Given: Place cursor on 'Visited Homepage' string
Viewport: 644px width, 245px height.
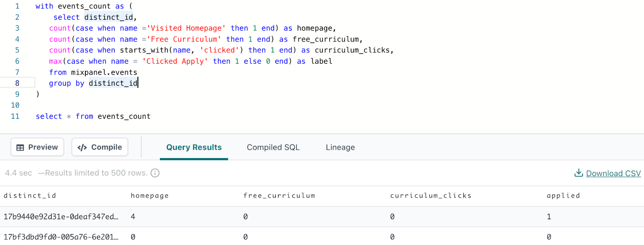Looking at the screenshot, I should [x=186, y=28].
